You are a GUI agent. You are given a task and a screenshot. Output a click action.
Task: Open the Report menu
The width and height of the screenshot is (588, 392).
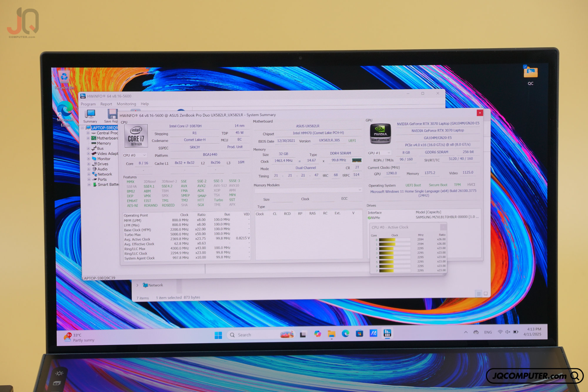click(x=106, y=104)
